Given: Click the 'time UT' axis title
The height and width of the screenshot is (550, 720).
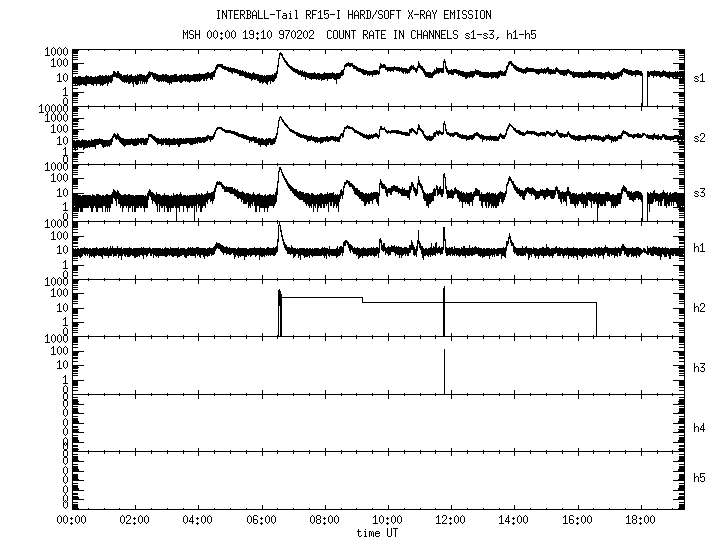Looking at the screenshot, I should click(378, 533).
